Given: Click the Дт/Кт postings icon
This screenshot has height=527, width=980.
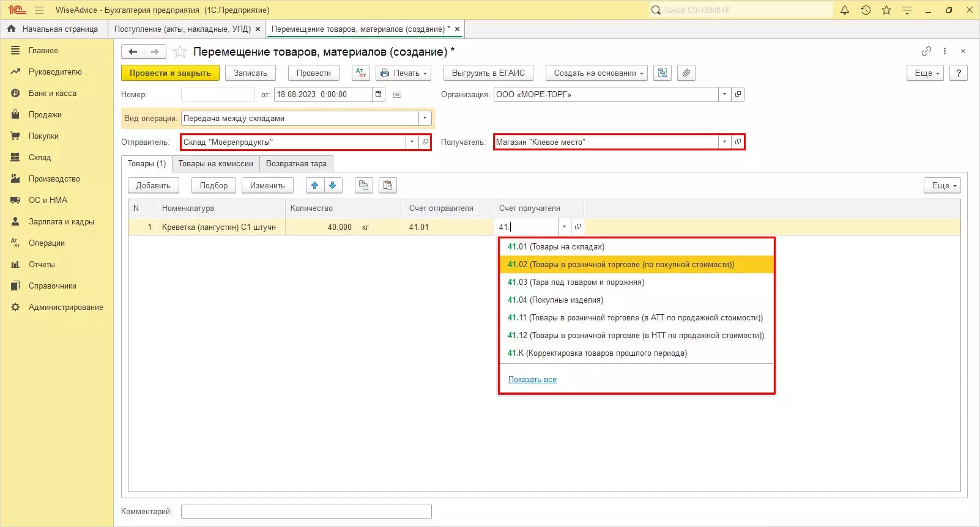Looking at the screenshot, I should coord(361,73).
